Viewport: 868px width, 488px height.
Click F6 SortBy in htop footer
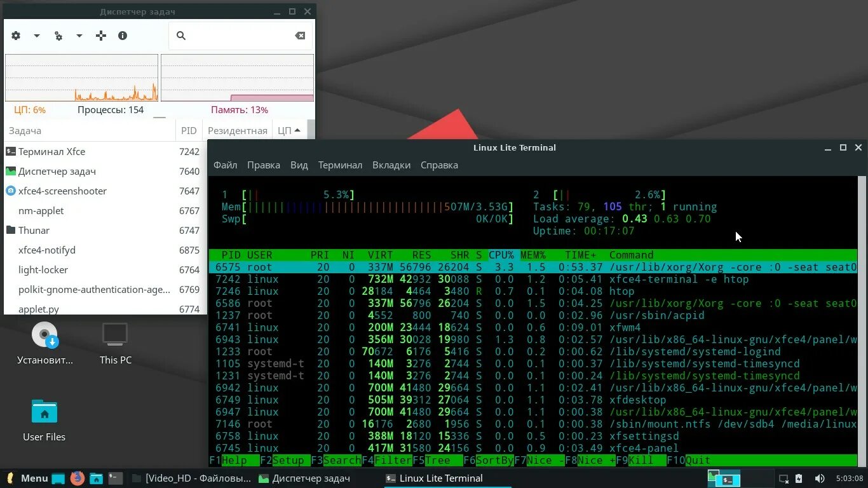coord(488,460)
